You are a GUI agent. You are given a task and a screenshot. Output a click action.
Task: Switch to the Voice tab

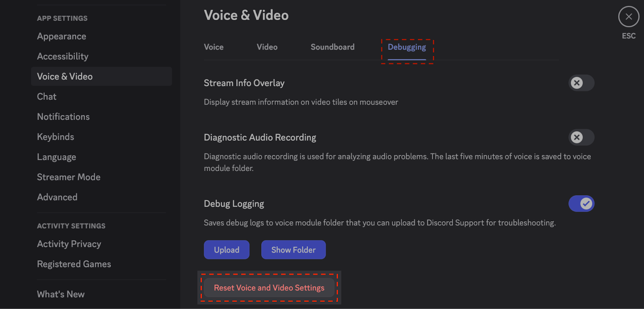(x=214, y=47)
